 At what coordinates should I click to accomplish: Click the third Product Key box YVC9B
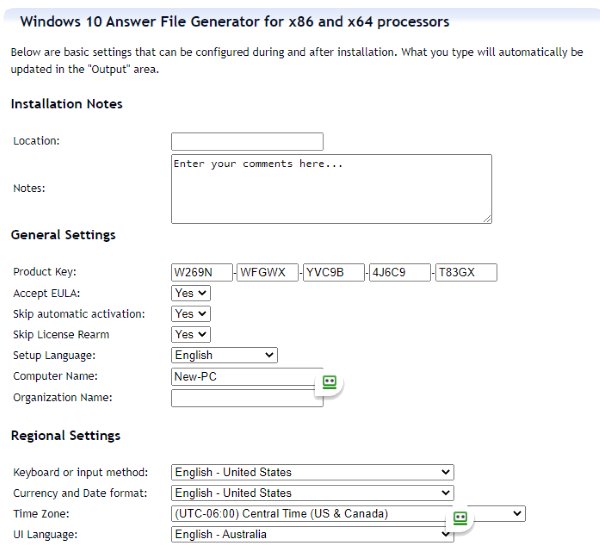[x=333, y=272]
